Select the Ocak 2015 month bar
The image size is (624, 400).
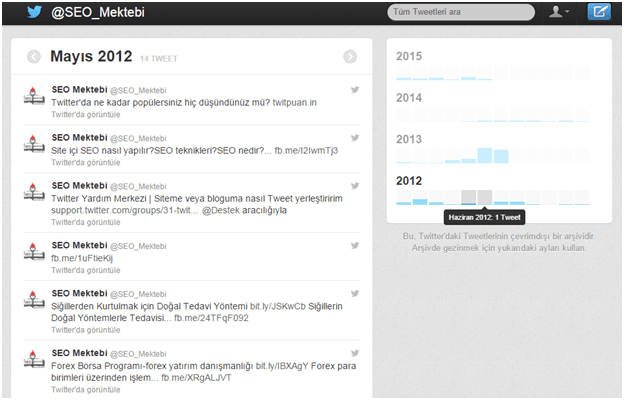coord(404,73)
